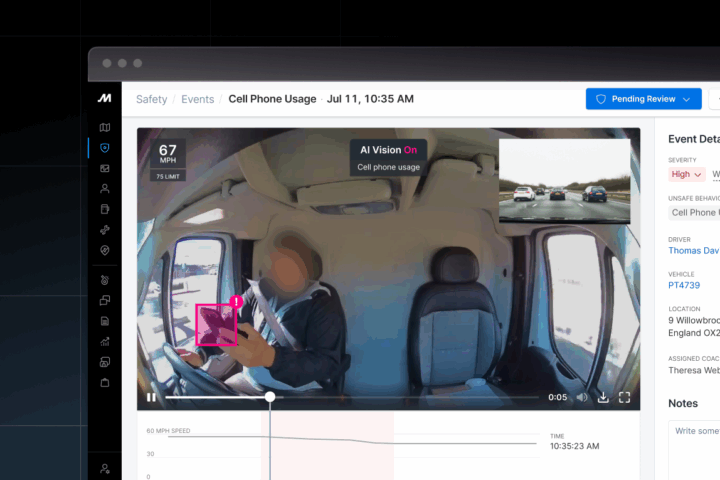Open user settings icon at sidebar bottom

pyautogui.click(x=105, y=469)
